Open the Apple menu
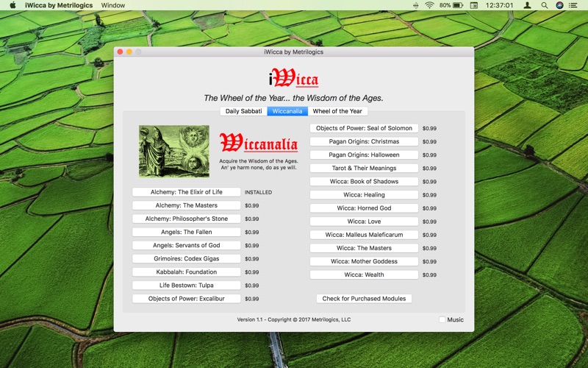Image resolution: width=588 pixels, height=368 pixels. pos(12,5)
